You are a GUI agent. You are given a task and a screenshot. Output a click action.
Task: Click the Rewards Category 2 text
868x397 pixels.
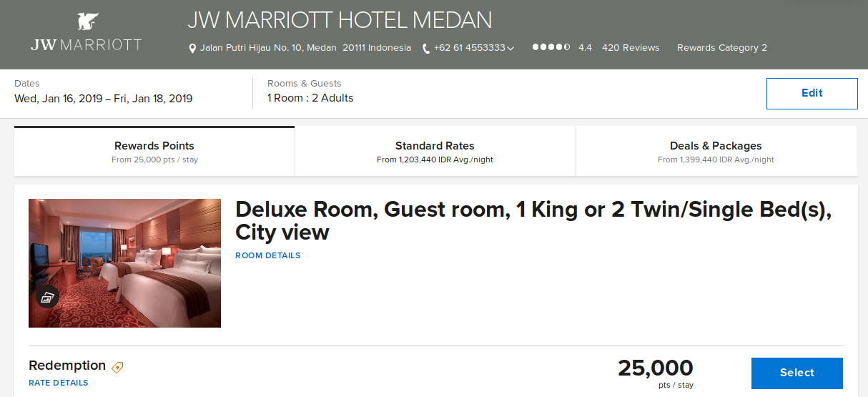pos(722,48)
